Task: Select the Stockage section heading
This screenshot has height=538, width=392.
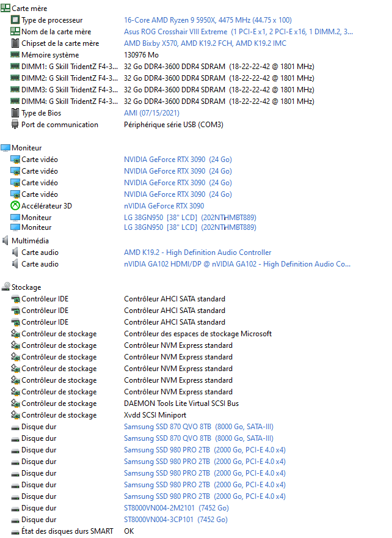Action: (26, 287)
